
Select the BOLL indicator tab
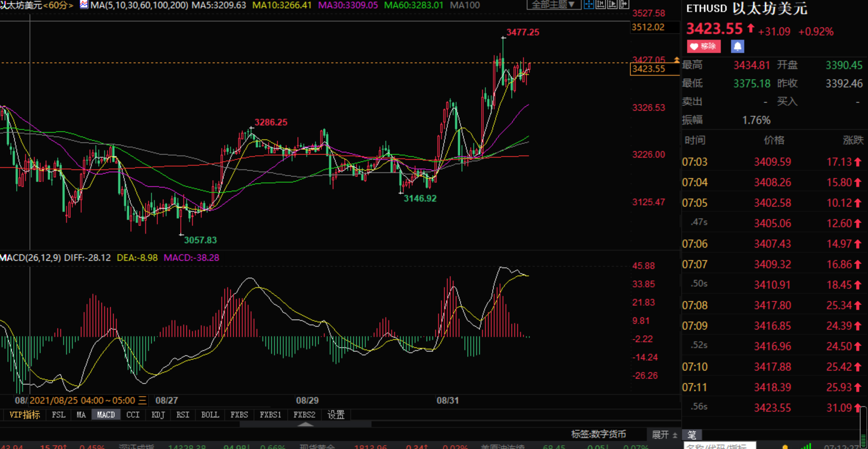click(210, 415)
